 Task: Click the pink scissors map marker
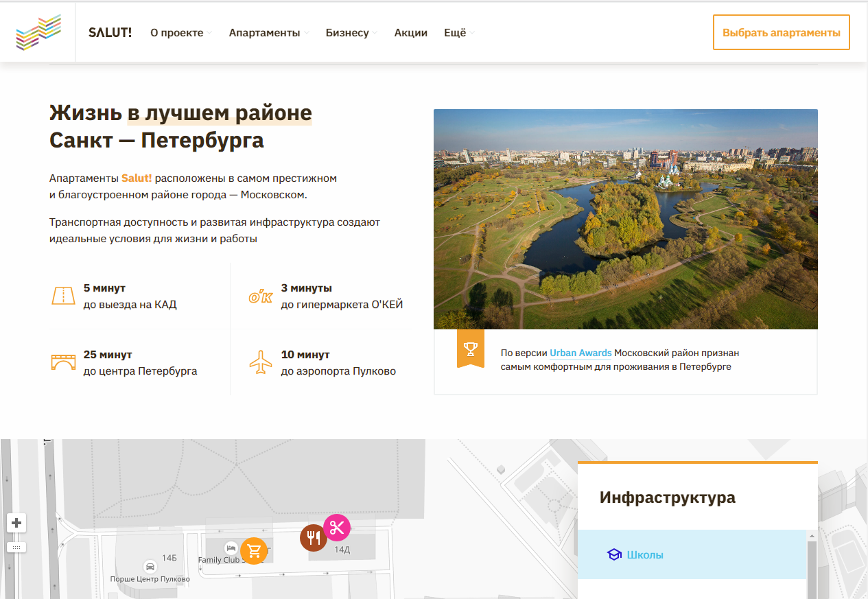(337, 528)
